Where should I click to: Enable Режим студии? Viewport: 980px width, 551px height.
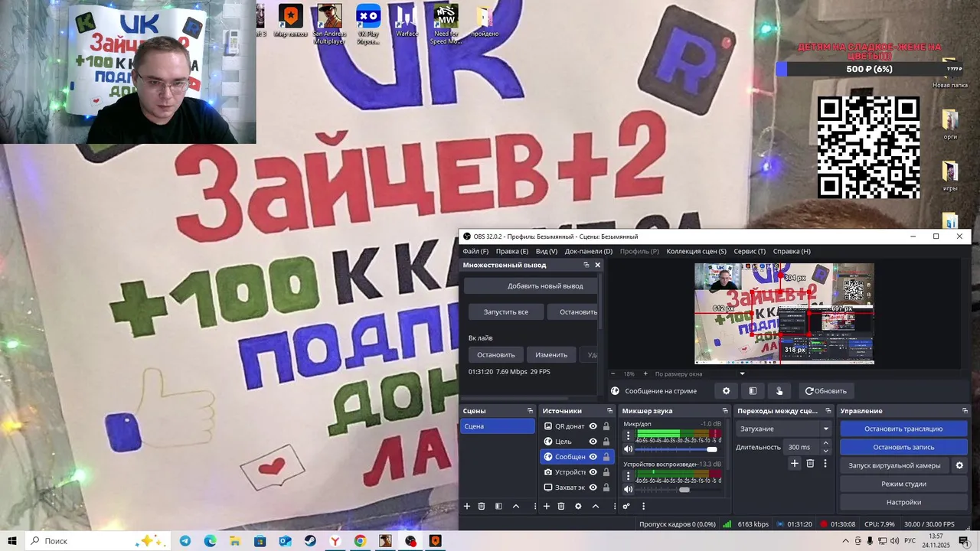(x=903, y=484)
